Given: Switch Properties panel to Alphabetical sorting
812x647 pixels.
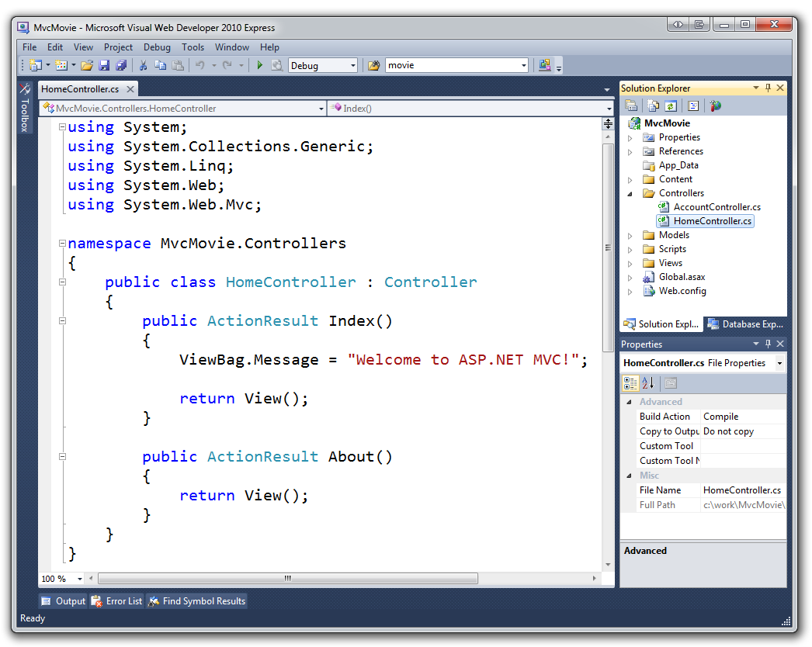Looking at the screenshot, I should tap(649, 382).
